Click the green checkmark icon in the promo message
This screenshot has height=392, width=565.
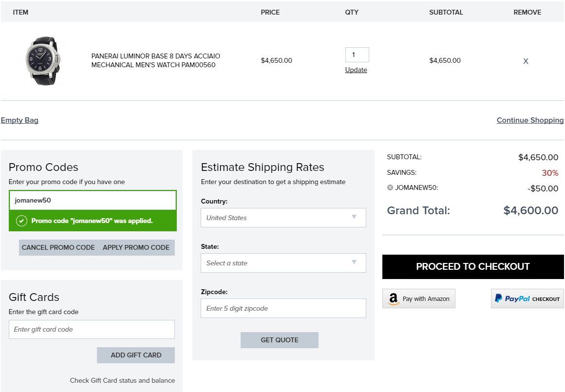(x=21, y=221)
